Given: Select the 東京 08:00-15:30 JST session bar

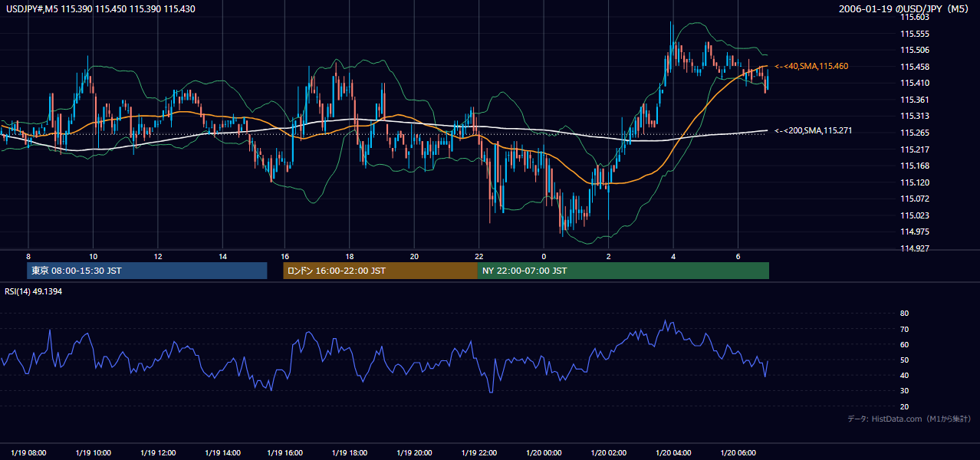Looking at the screenshot, I should (146, 271).
